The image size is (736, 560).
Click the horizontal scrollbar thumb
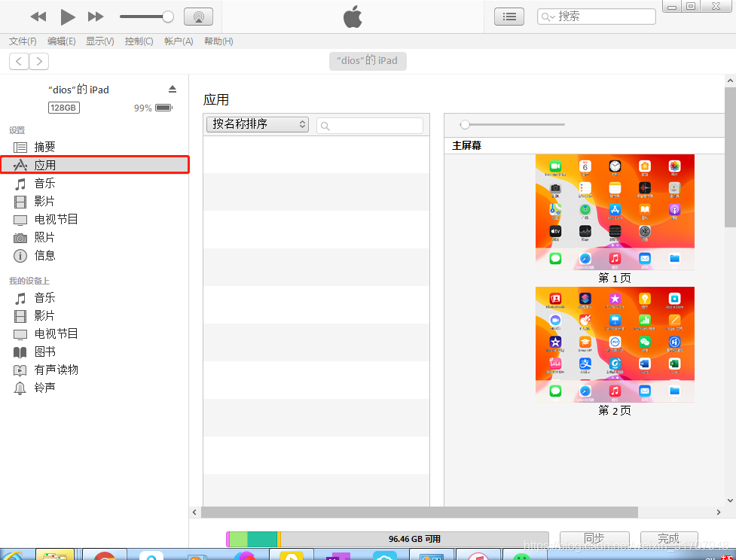(419, 512)
